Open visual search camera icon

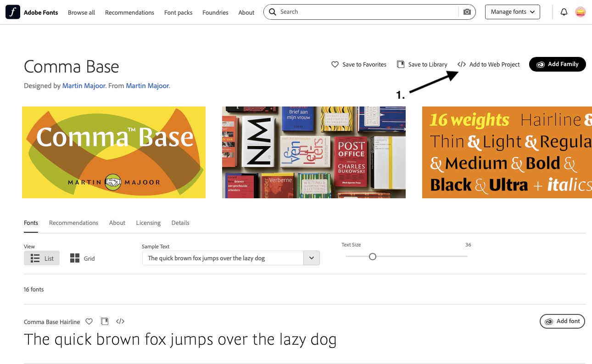coord(467,12)
